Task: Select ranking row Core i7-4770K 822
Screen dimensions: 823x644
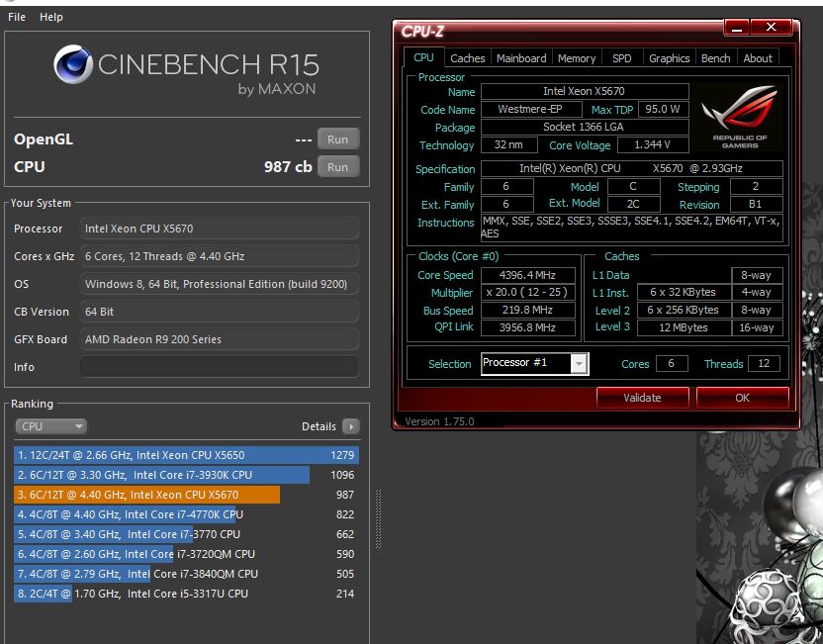Action: point(186,514)
